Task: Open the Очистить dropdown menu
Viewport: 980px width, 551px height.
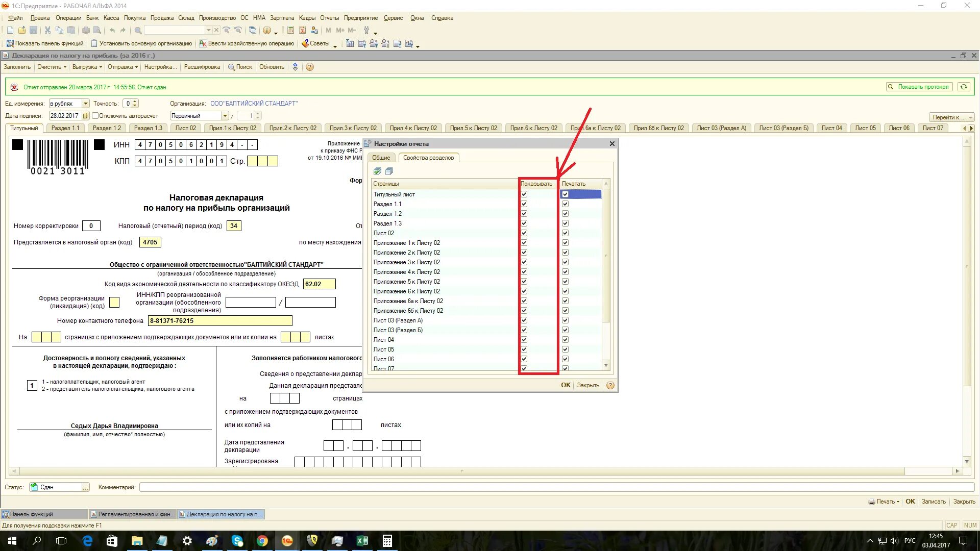Action: [x=52, y=67]
